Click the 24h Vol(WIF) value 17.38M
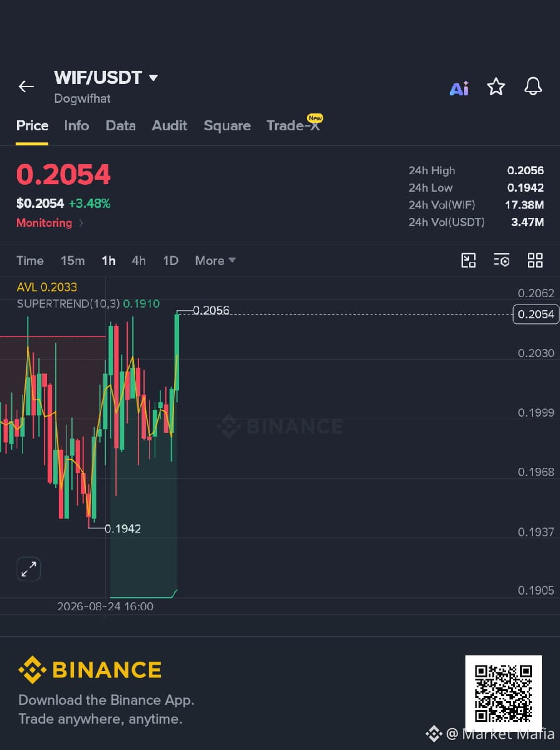Screen dimensions: 560x750 tap(524, 205)
